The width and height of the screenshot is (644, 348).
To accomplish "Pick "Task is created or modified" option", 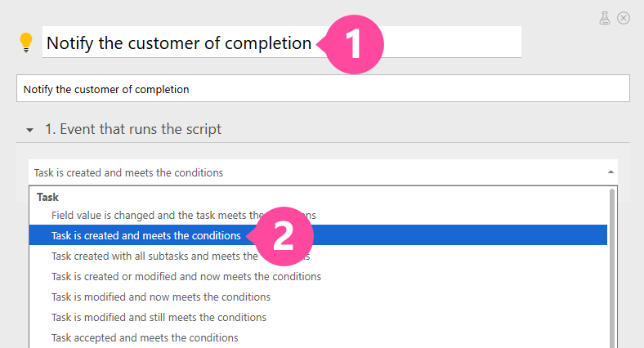I will tap(186, 276).
